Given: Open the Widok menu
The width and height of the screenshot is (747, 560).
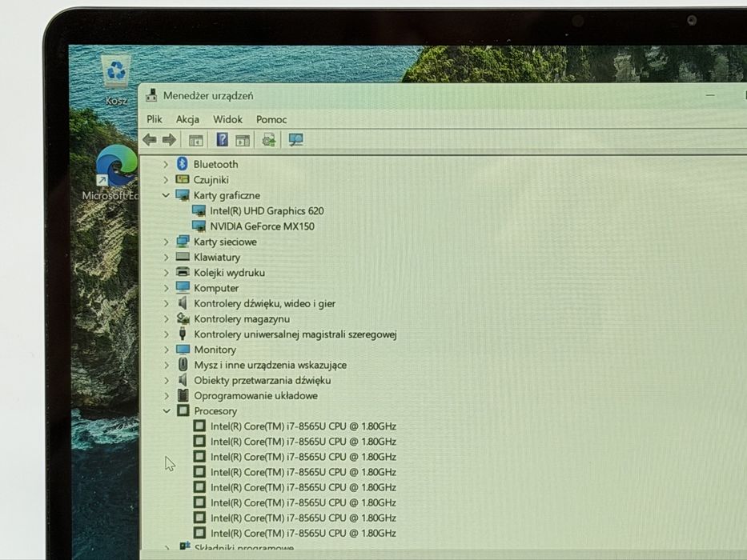Looking at the screenshot, I should (x=227, y=119).
